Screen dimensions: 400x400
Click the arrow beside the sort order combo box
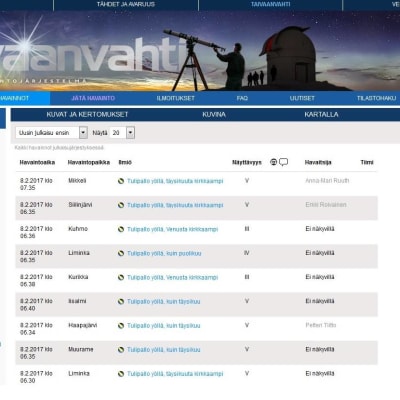[x=83, y=133]
